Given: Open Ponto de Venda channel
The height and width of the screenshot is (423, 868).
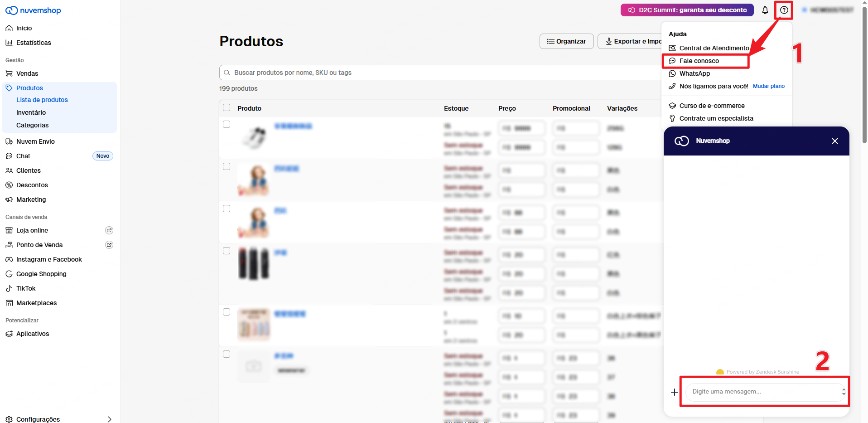Looking at the screenshot, I should [39, 245].
